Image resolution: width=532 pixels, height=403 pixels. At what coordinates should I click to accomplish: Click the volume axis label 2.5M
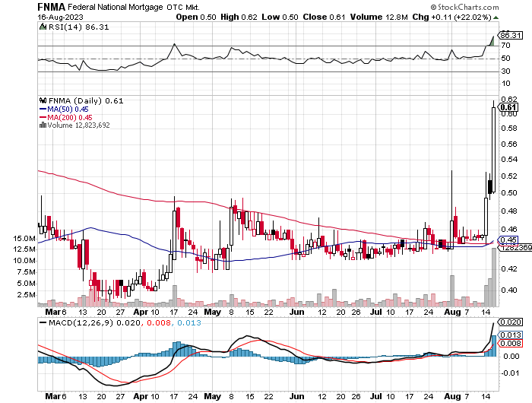pos(26,294)
